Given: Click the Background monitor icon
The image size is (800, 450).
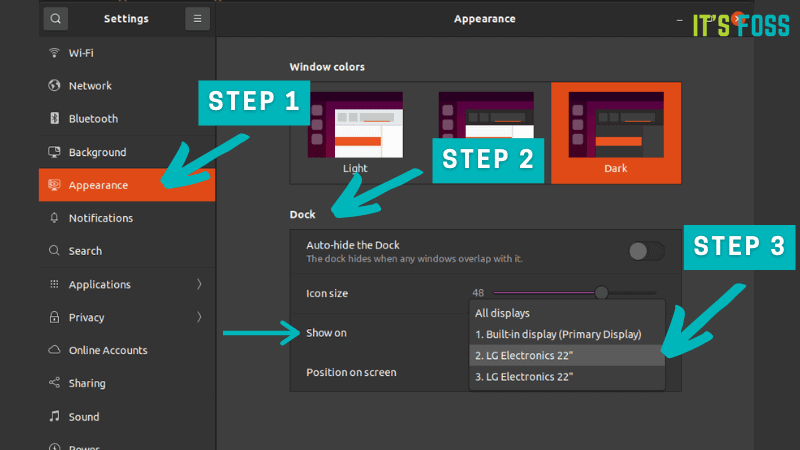Looking at the screenshot, I should (x=54, y=152).
